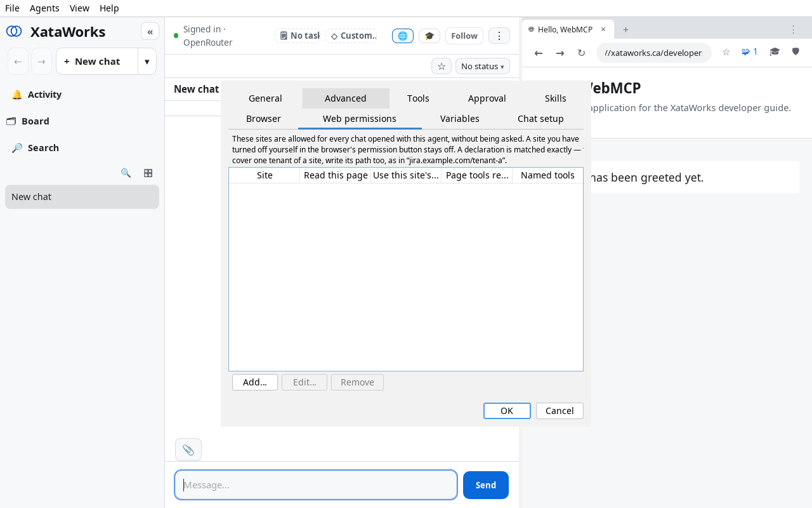Open a new browser tab with the plus
Viewport: 812px width, 508px height.
click(625, 29)
